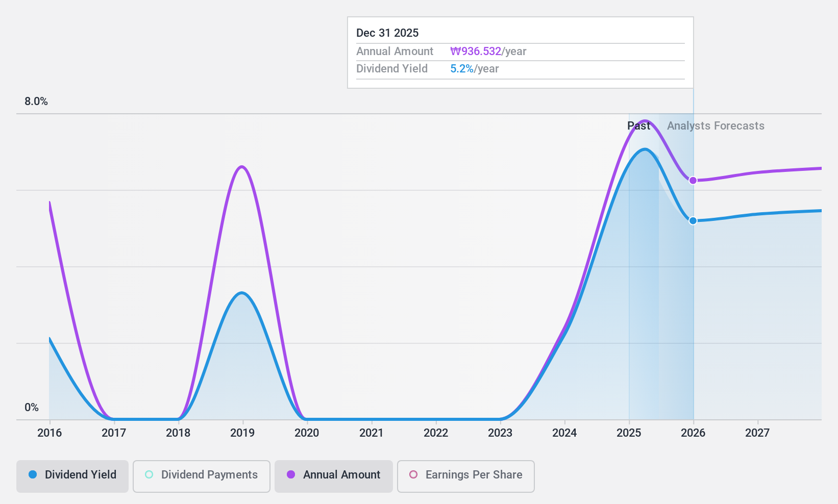Click the 2019 x-axis label
The width and height of the screenshot is (838, 504).
pyautogui.click(x=242, y=433)
